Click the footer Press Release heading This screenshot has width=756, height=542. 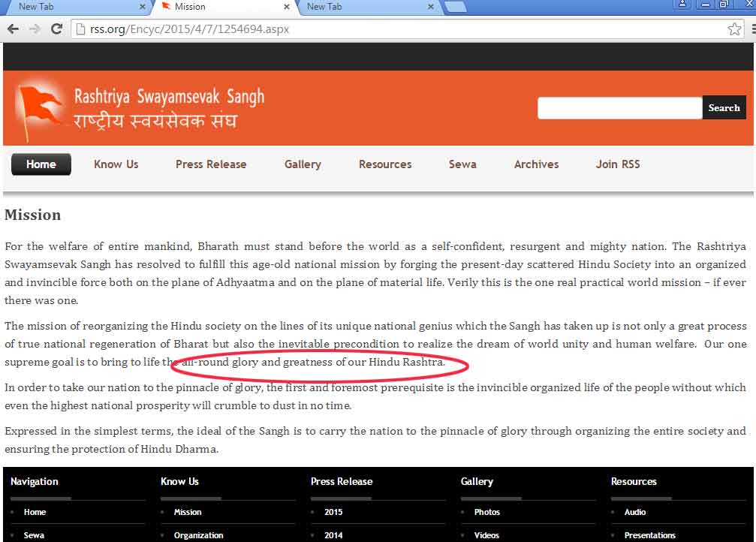tap(342, 481)
